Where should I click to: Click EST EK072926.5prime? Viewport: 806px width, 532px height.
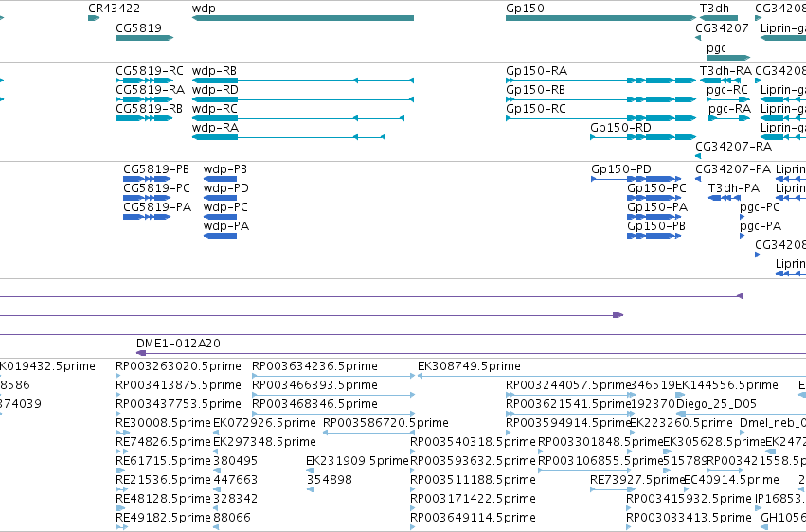pos(264,423)
